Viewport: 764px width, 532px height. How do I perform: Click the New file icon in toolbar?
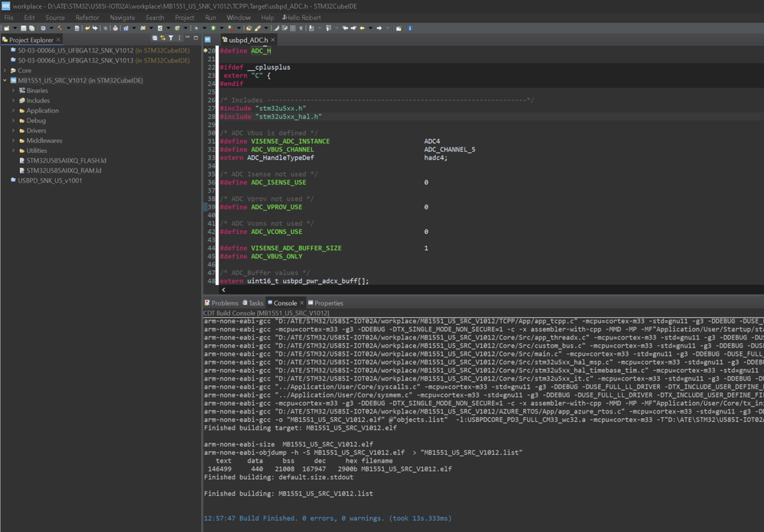tap(7, 28)
